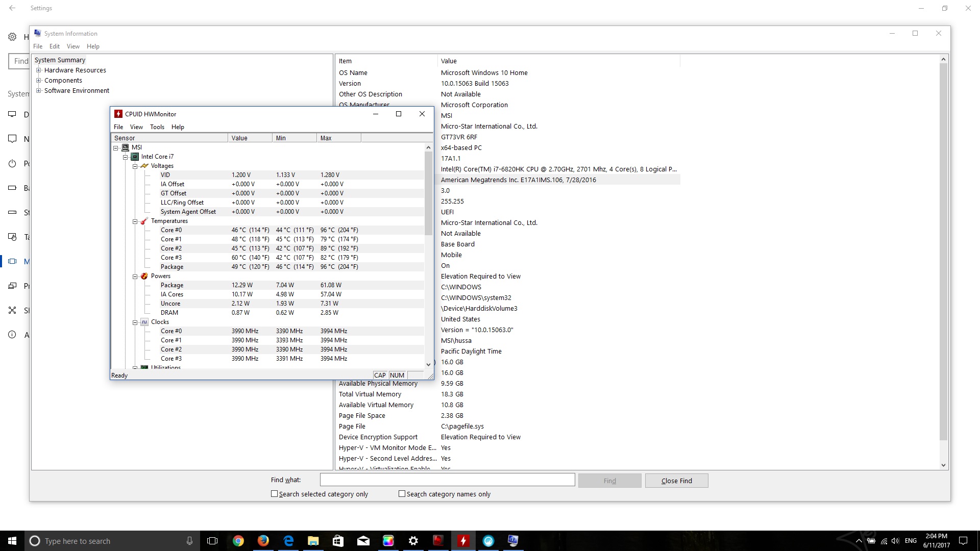Click the Temperatures thermometer icon in HWMonitor
Screen dimensions: 980x551
click(x=144, y=221)
